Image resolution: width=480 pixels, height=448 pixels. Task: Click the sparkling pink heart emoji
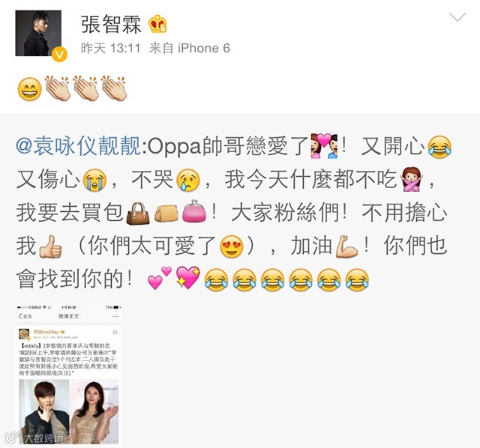coord(188,278)
